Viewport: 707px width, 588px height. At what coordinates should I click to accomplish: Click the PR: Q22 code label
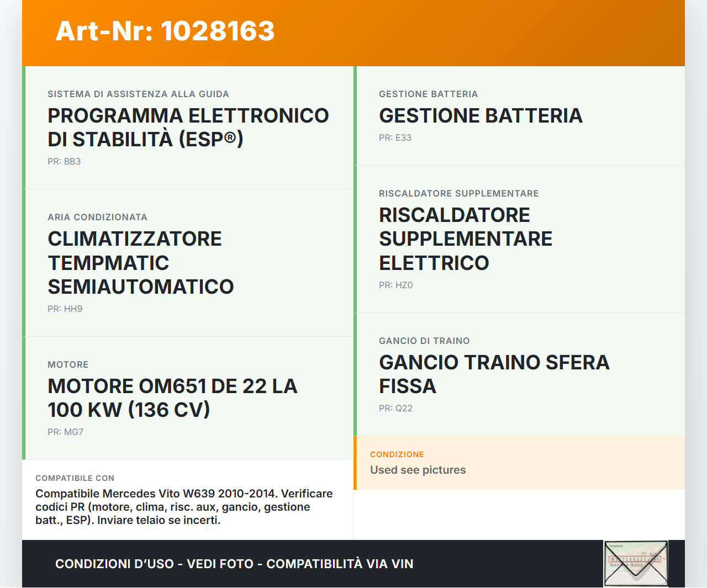(x=395, y=408)
